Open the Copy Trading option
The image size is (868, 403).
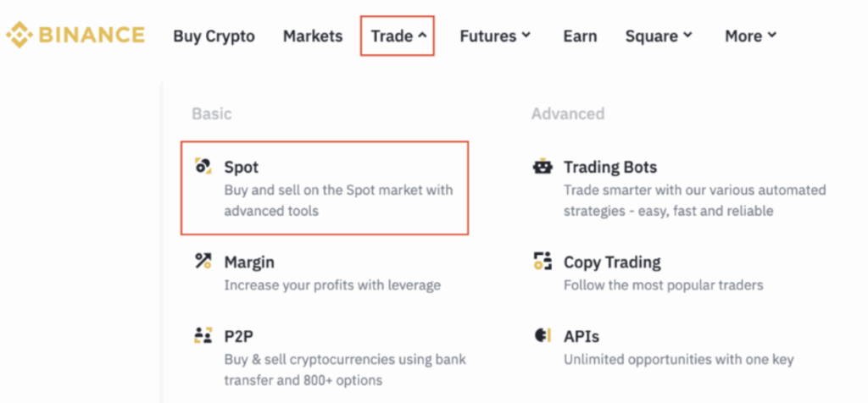tap(612, 262)
